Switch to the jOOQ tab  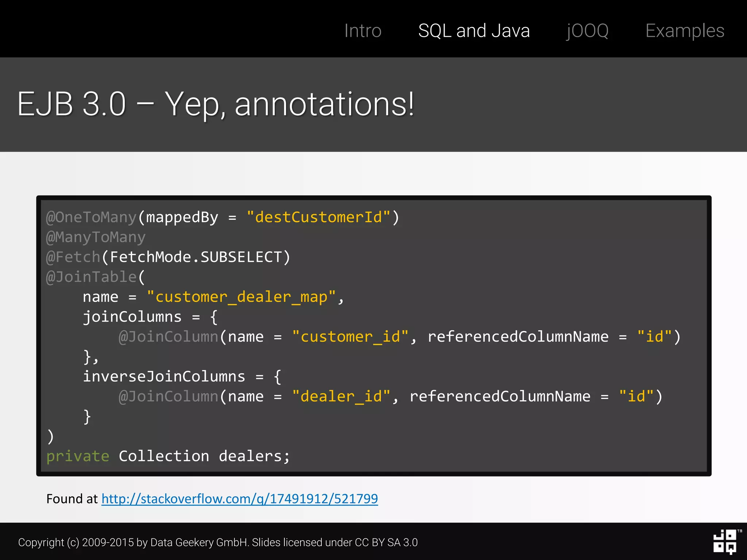click(587, 31)
